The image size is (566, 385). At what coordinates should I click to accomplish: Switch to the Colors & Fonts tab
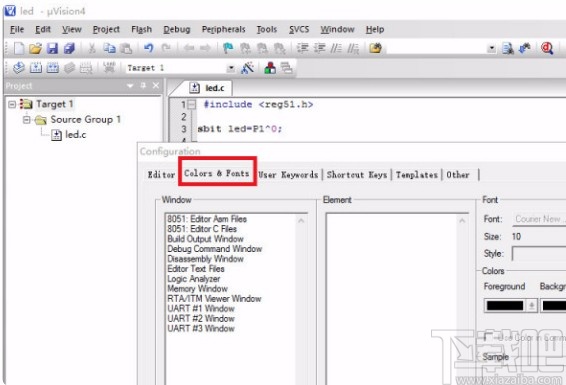tap(217, 173)
